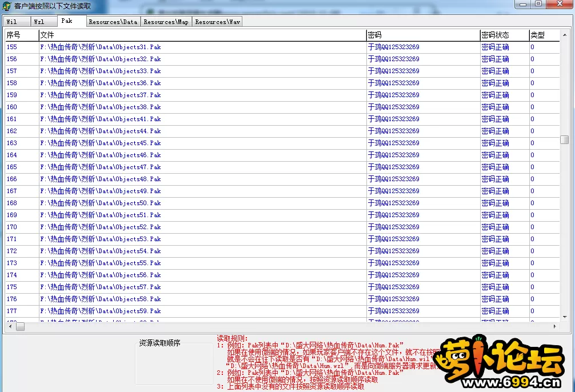
Task: Click the horizontal scrollbar right arrow
Action: (x=554, y=326)
